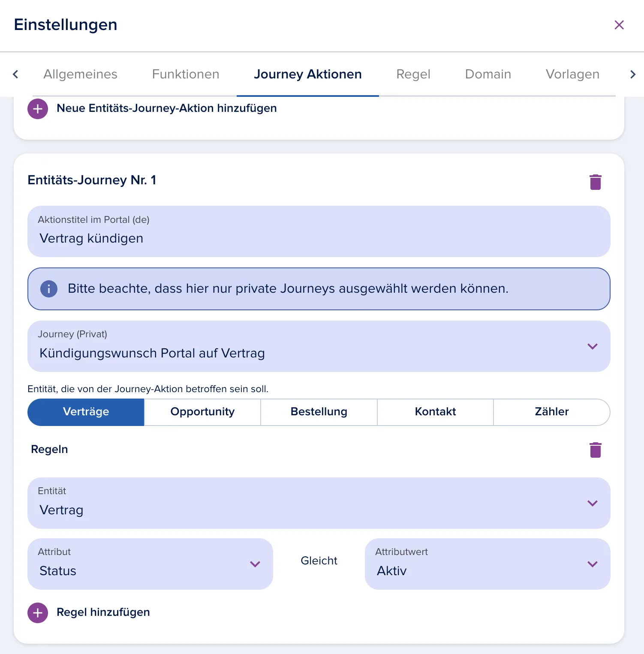644x654 pixels.
Task: Open the Attributwert dropdown showing Aktiv
Action: click(488, 564)
